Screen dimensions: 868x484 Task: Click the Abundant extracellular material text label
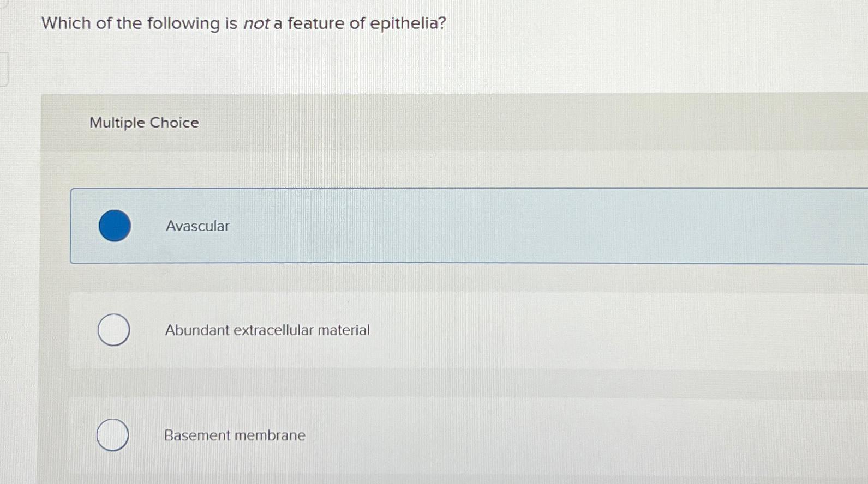pos(267,330)
